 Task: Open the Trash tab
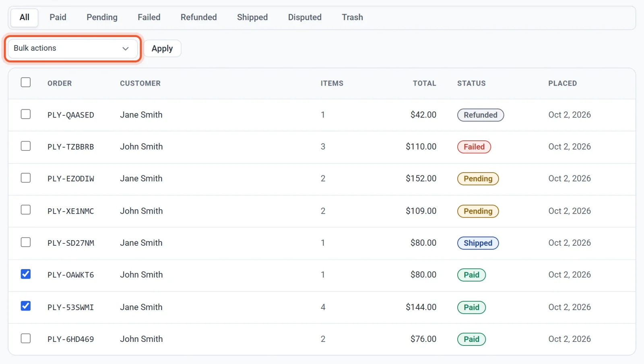point(352,17)
